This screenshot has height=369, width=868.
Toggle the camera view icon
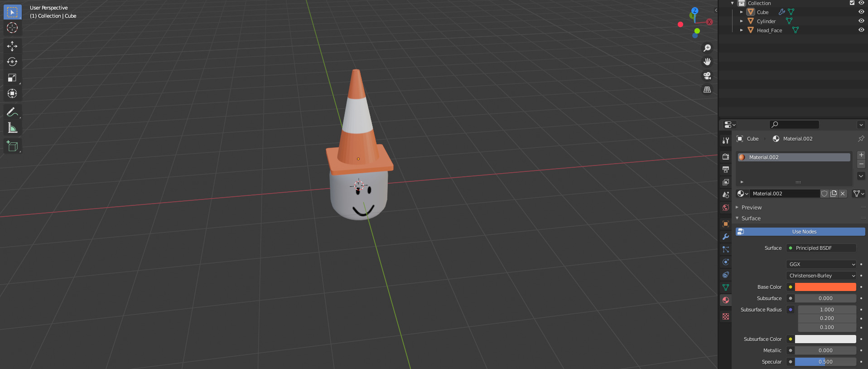[x=707, y=76]
